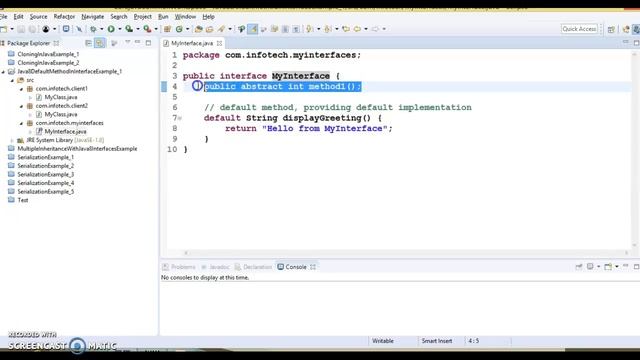
Task: Open the Help menu
Action: click(x=208, y=17)
